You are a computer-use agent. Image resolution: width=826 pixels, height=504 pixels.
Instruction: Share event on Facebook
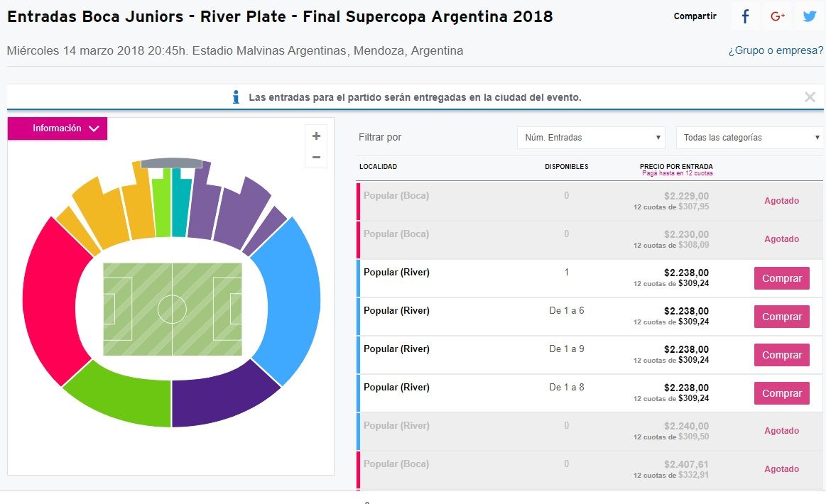[745, 17]
